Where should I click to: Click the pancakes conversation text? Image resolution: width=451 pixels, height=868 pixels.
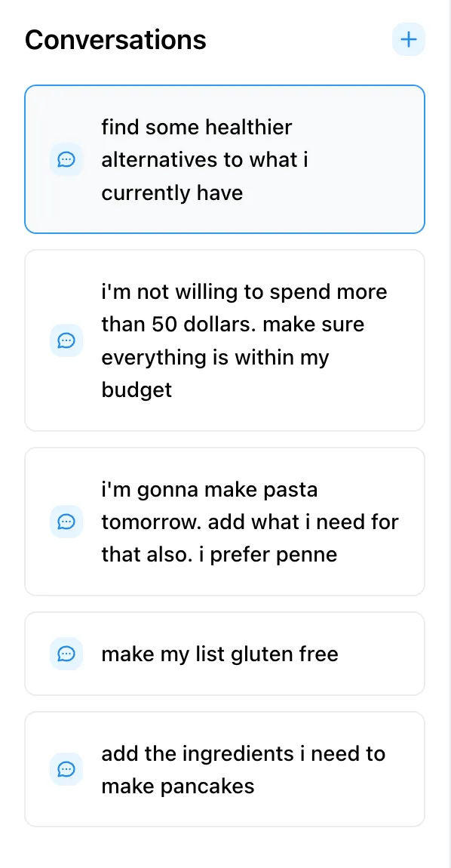[243, 769]
